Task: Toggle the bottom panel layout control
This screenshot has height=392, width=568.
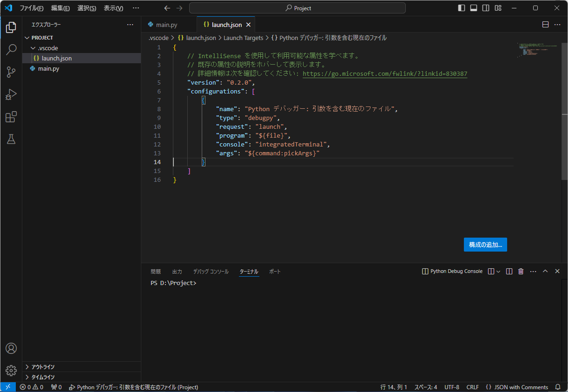Action: (x=473, y=7)
